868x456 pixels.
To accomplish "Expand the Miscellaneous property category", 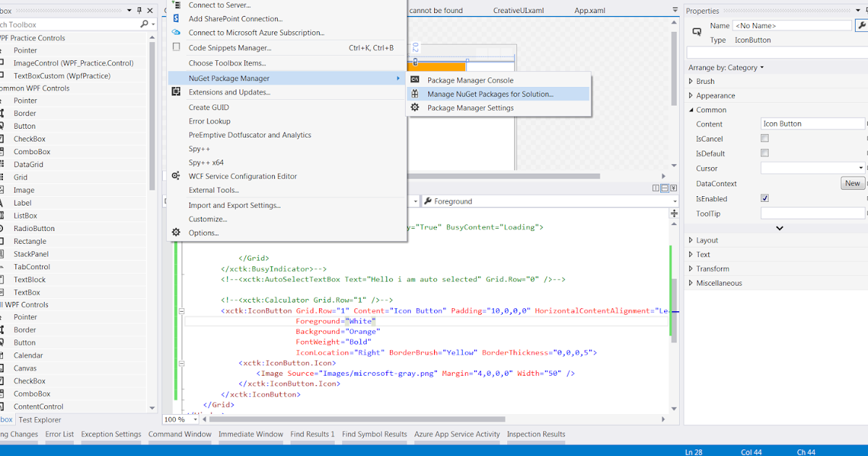I will pyautogui.click(x=691, y=283).
